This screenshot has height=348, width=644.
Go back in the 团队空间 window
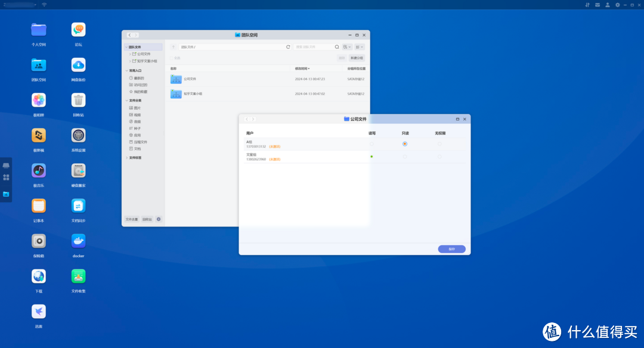pyautogui.click(x=129, y=35)
